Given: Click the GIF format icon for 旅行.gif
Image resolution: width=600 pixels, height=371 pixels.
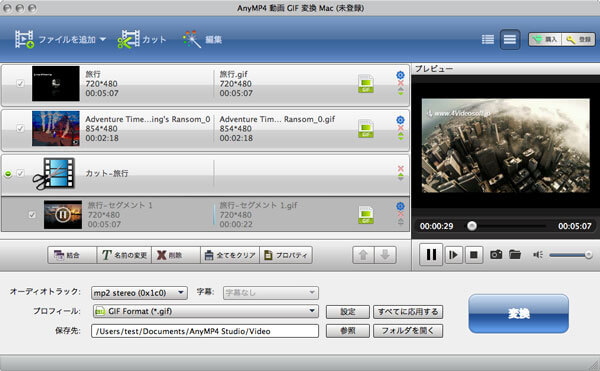Looking at the screenshot, I should coord(366,84).
